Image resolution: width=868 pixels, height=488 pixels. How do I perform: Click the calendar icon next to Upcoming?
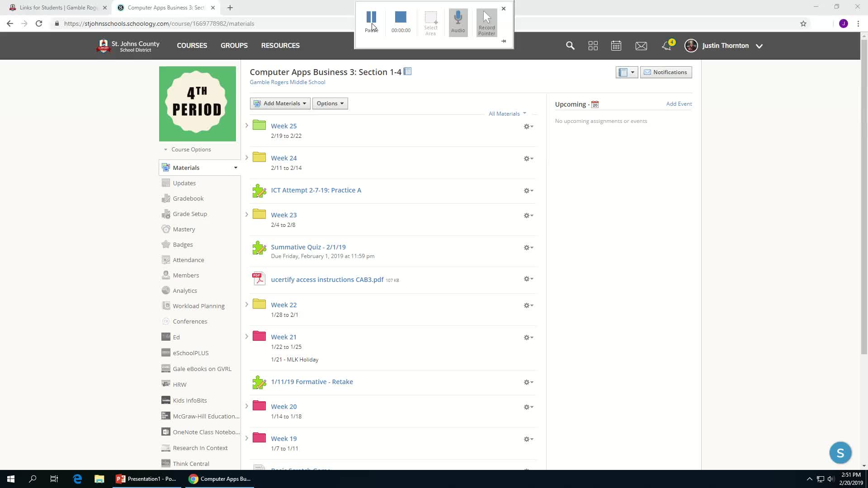tap(595, 103)
